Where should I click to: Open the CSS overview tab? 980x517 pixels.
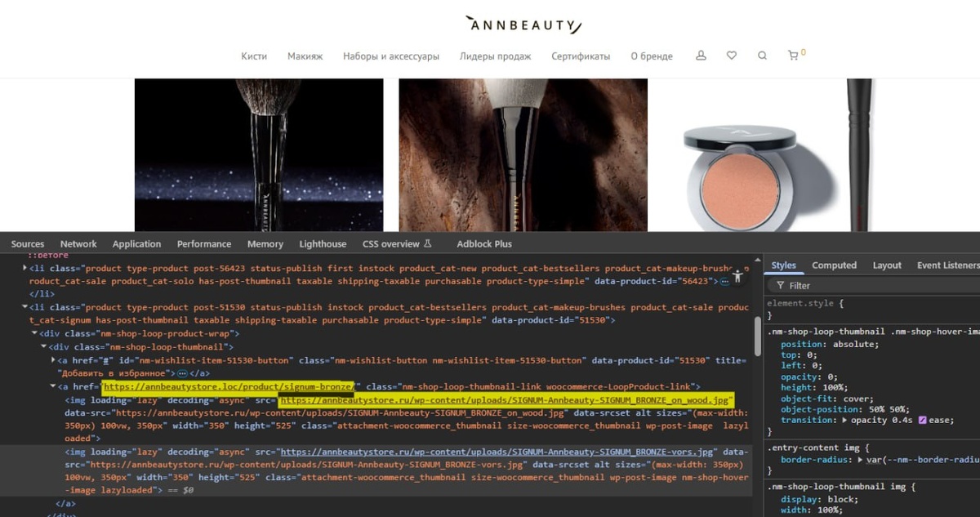pos(397,243)
